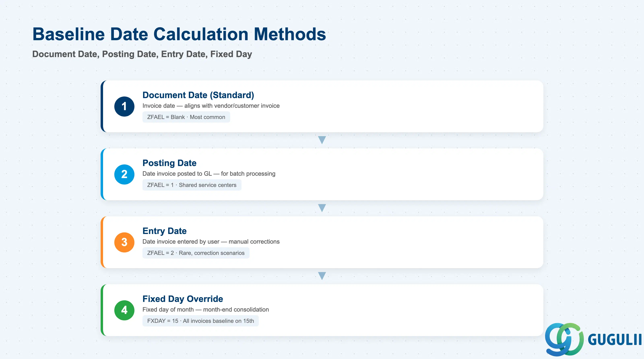Click 'Date invoice posted to GL' description

209,173
